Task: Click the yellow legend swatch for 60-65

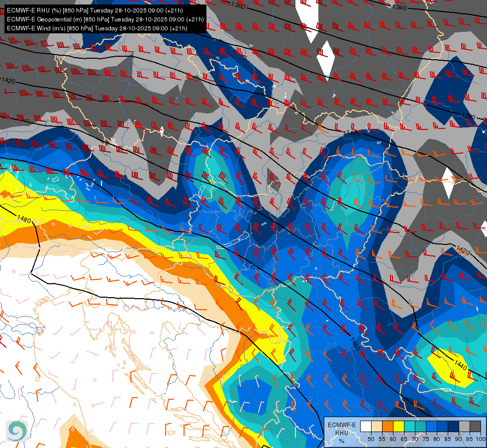Action: [399, 426]
